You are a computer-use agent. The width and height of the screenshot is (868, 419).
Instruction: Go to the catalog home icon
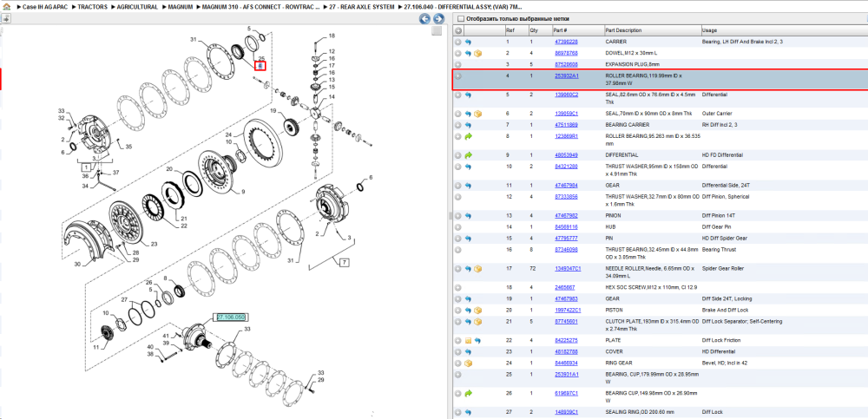point(6,8)
